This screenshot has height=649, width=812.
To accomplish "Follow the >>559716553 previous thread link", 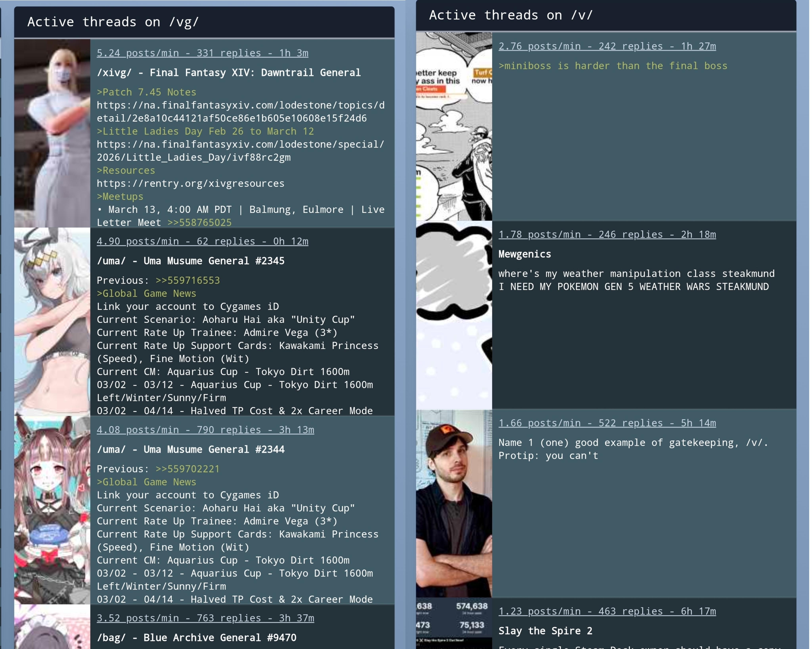I will pos(188,281).
